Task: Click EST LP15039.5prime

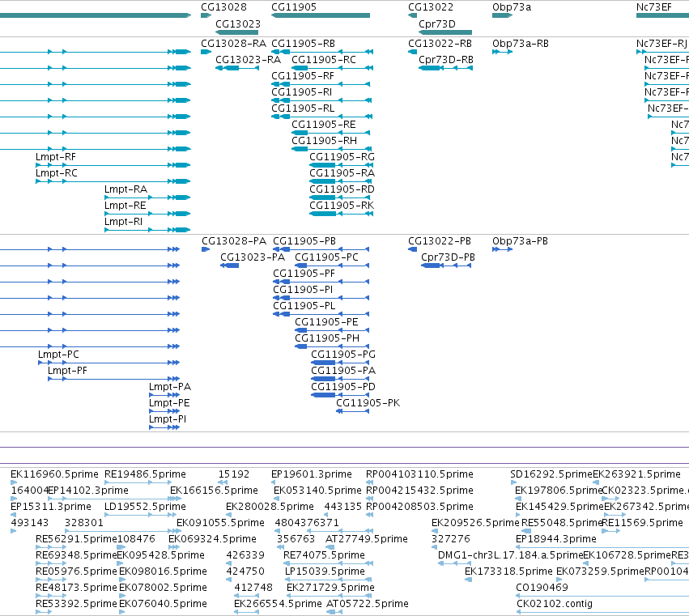Action: (325, 572)
